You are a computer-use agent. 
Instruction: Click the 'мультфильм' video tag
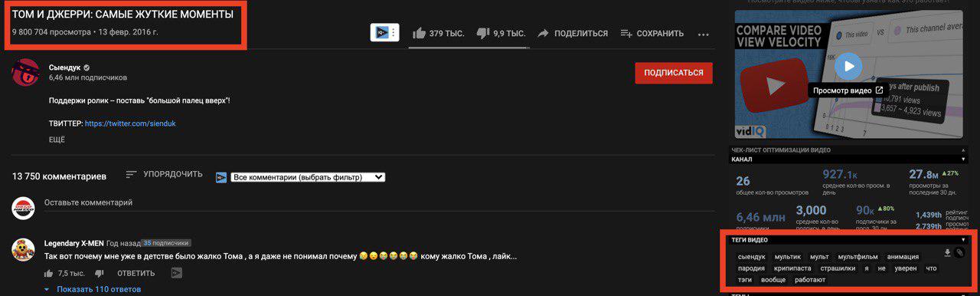point(857,257)
